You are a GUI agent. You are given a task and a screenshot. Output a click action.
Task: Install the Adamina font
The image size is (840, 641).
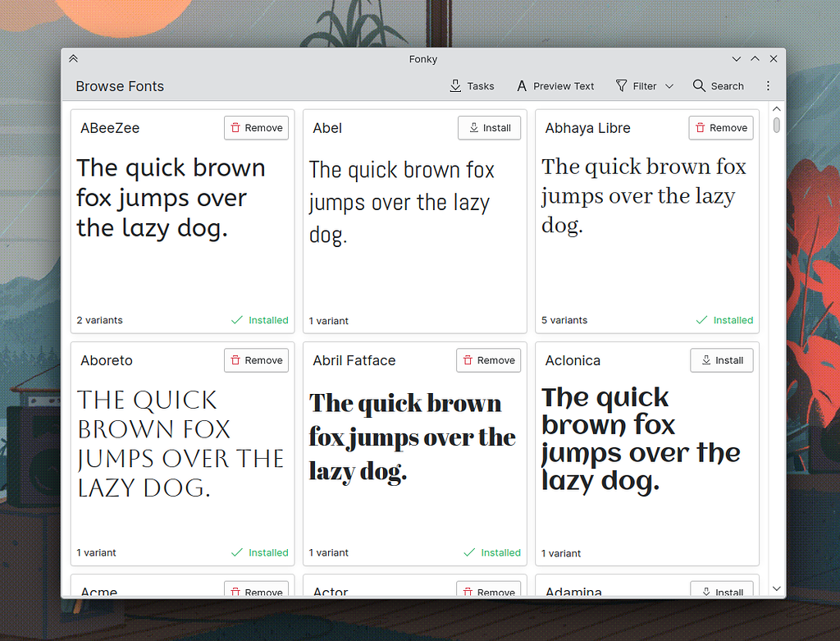[x=721, y=592]
